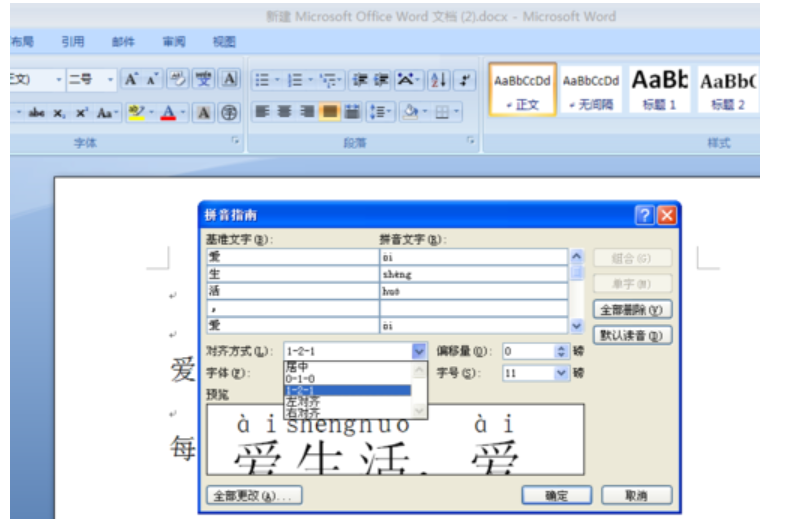
Task: Choose 居中 in alignment list
Action: [x=348, y=367]
